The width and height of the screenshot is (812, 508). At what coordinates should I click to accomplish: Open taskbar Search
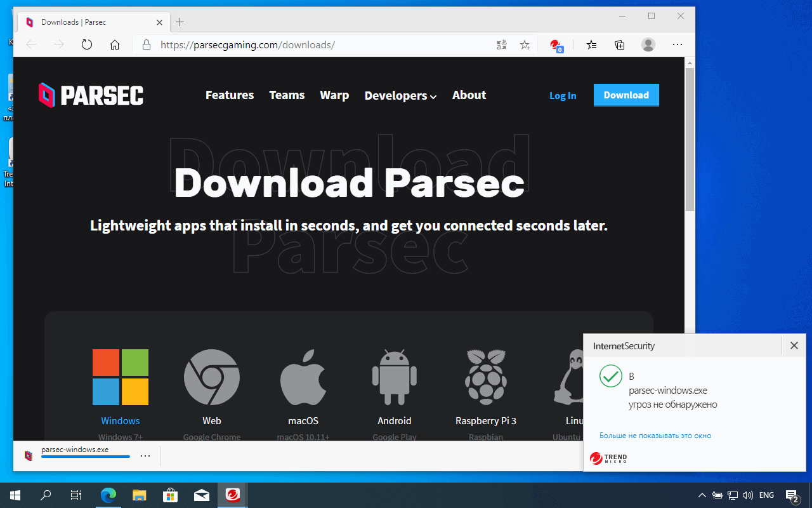46,495
